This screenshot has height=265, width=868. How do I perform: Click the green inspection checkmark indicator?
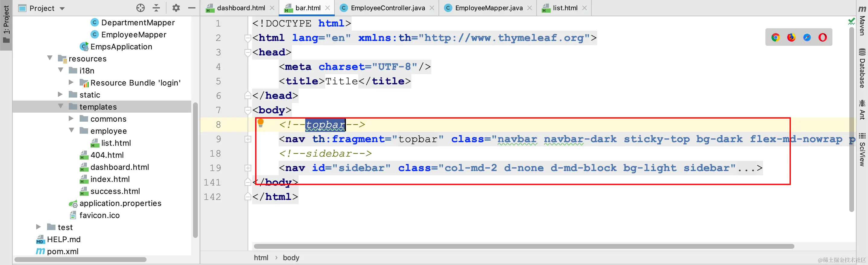coord(851,21)
